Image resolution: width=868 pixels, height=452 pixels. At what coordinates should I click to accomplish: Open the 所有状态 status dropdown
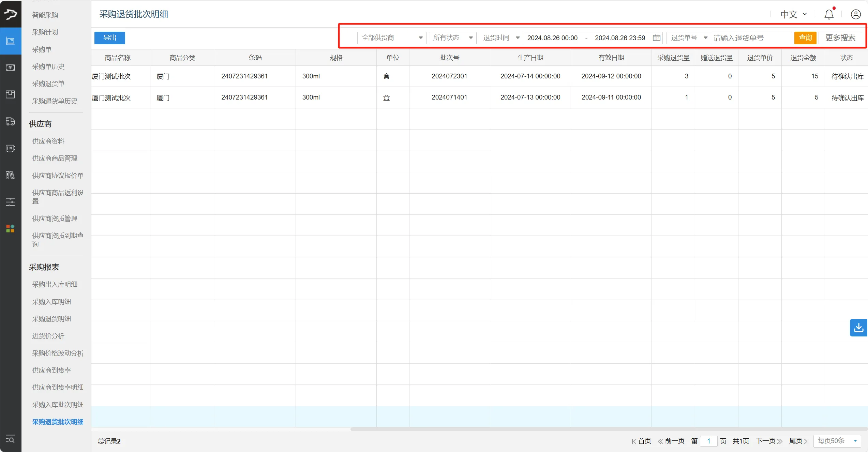pyautogui.click(x=452, y=38)
